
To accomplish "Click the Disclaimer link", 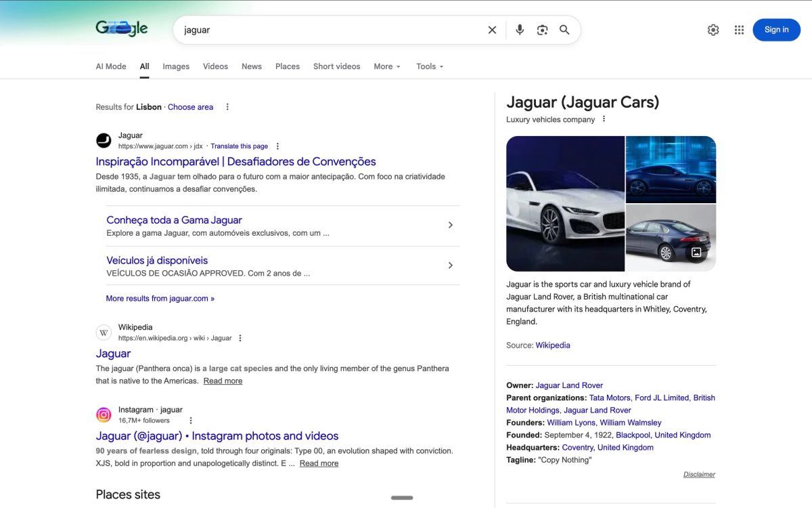I will point(699,474).
